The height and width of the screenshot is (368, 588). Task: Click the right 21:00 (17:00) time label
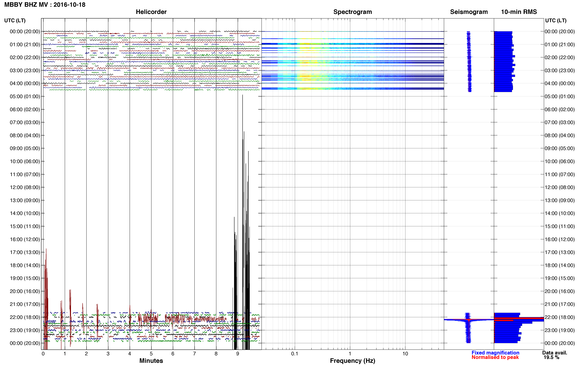click(560, 304)
